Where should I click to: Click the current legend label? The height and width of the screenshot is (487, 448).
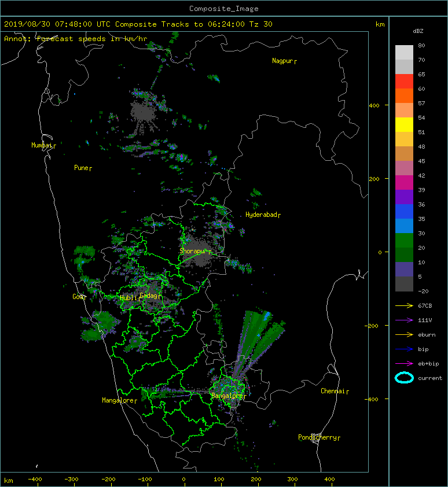tap(430, 378)
